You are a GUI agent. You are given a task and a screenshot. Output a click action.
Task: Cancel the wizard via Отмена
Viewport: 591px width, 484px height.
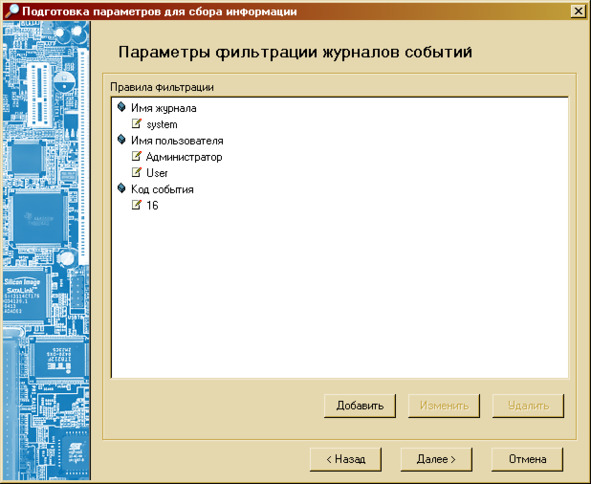527,459
